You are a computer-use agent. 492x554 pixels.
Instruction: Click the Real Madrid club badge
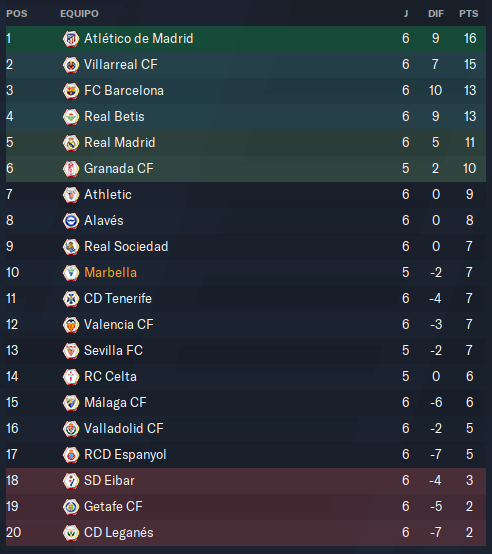(71, 143)
